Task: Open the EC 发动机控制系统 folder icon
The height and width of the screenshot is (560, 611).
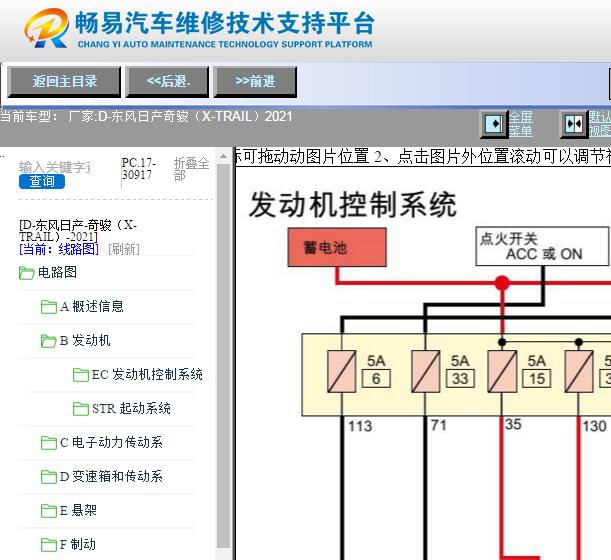Action: [x=81, y=375]
